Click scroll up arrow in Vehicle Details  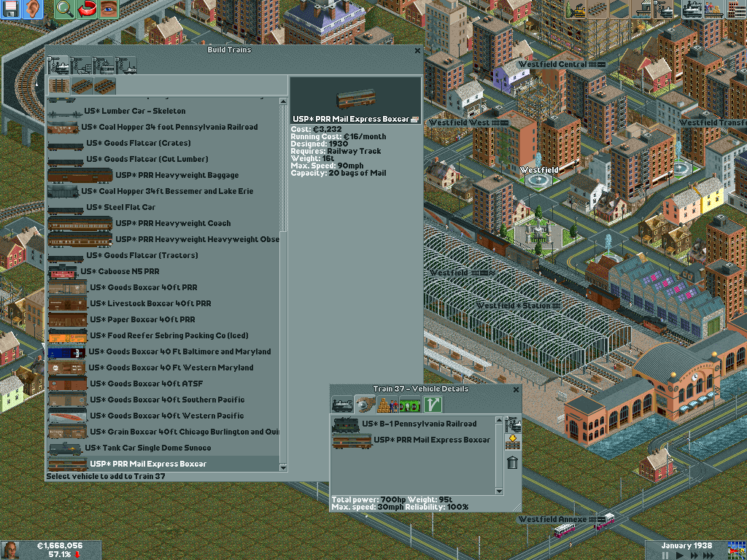[499, 420]
